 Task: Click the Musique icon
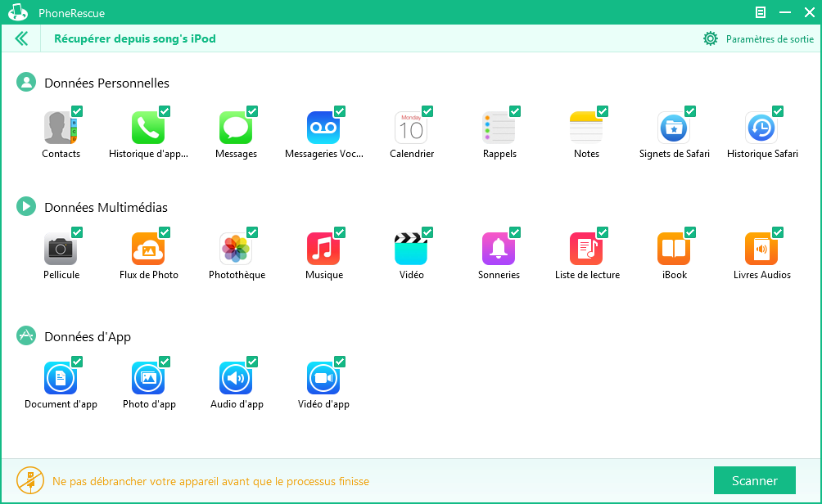coord(323,249)
